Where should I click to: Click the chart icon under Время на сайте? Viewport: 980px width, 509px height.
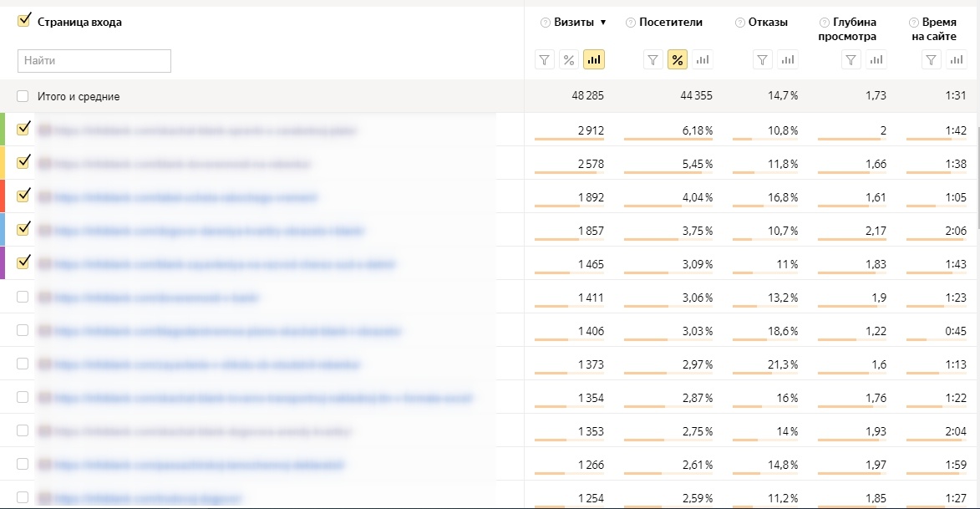(956, 59)
